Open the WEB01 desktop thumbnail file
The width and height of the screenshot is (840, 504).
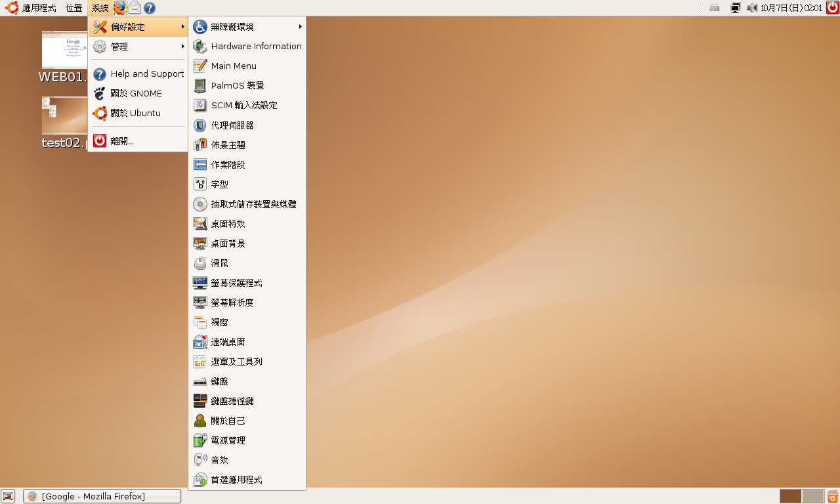coord(64,51)
